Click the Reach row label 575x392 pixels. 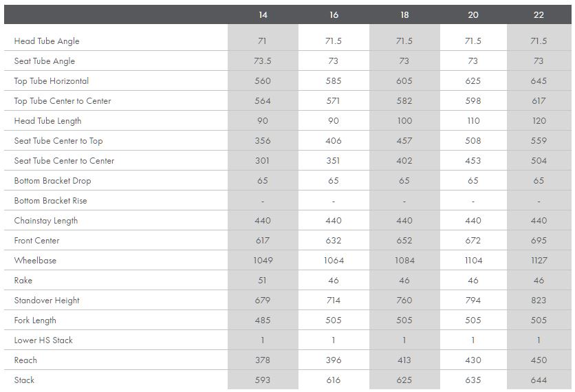[x=25, y=360]
